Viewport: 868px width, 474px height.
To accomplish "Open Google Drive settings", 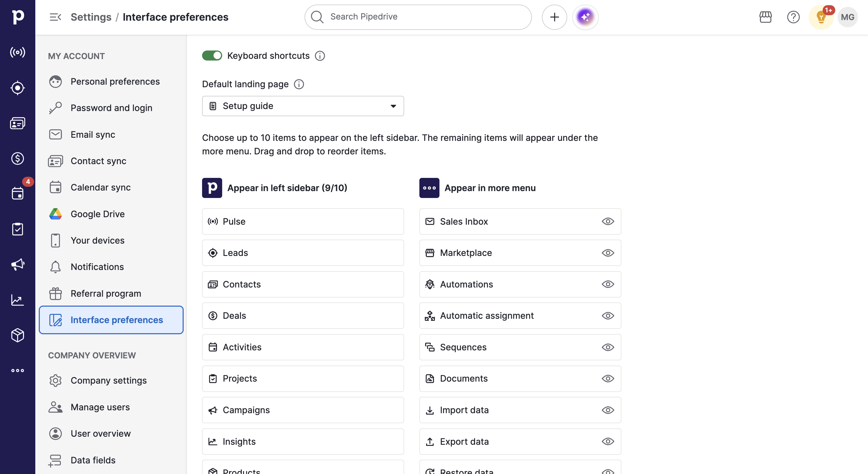I will (111, 214).
